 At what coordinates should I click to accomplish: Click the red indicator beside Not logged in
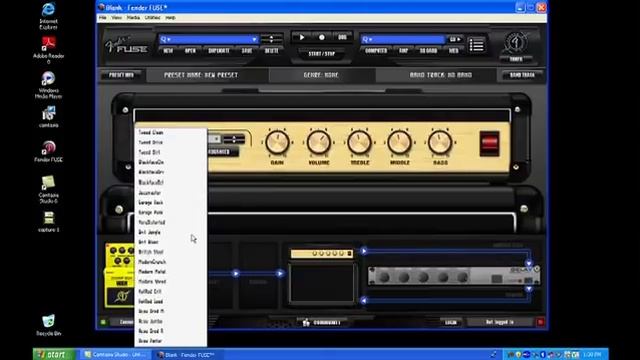click(540, 322)
